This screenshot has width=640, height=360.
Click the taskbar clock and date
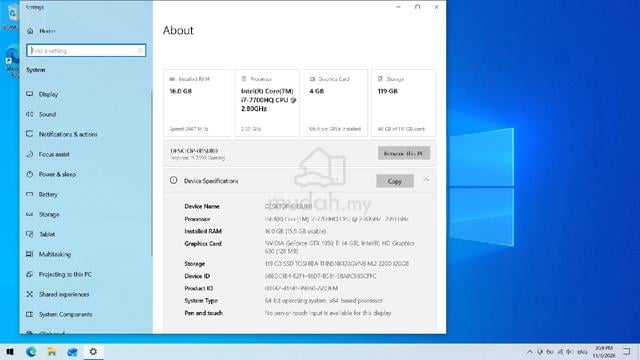tap(604, 352)
